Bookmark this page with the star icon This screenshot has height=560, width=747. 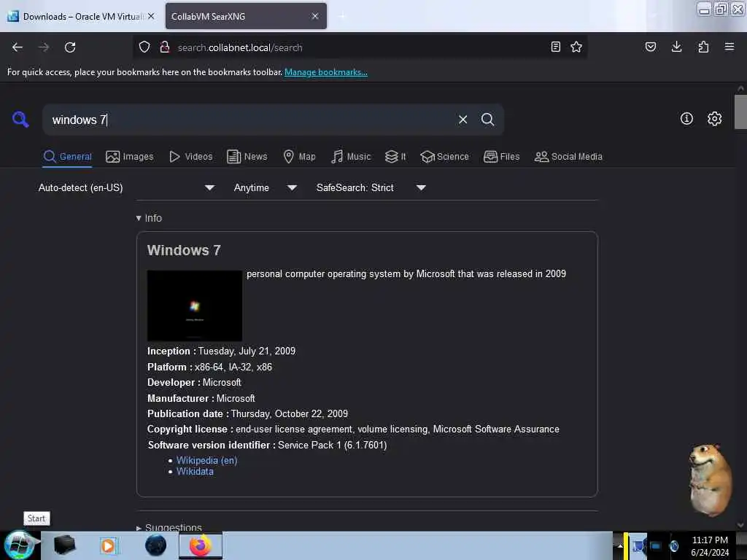(x=576, y=47)
